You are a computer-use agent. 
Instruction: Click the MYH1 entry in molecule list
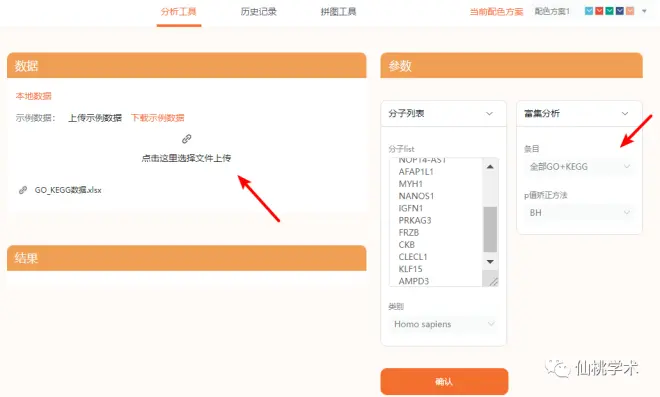[x=410, y=184]
